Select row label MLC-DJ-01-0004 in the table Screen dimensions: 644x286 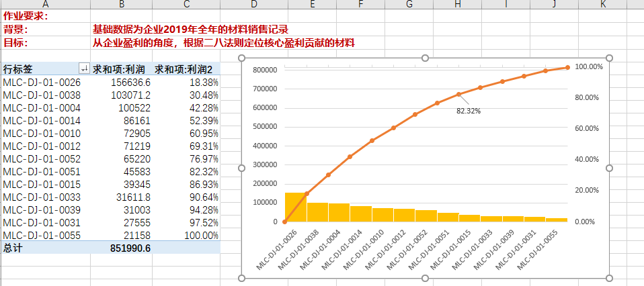click(x=42, y=107)
